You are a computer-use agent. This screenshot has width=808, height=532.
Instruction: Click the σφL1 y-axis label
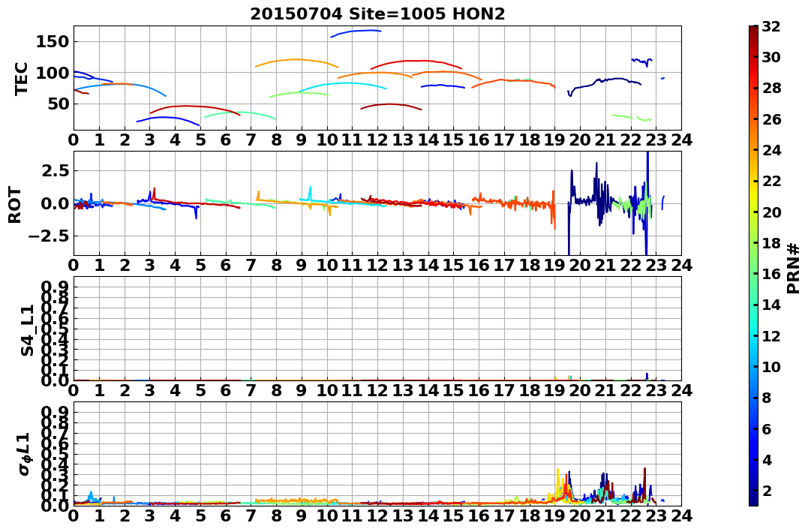(25, 454)
